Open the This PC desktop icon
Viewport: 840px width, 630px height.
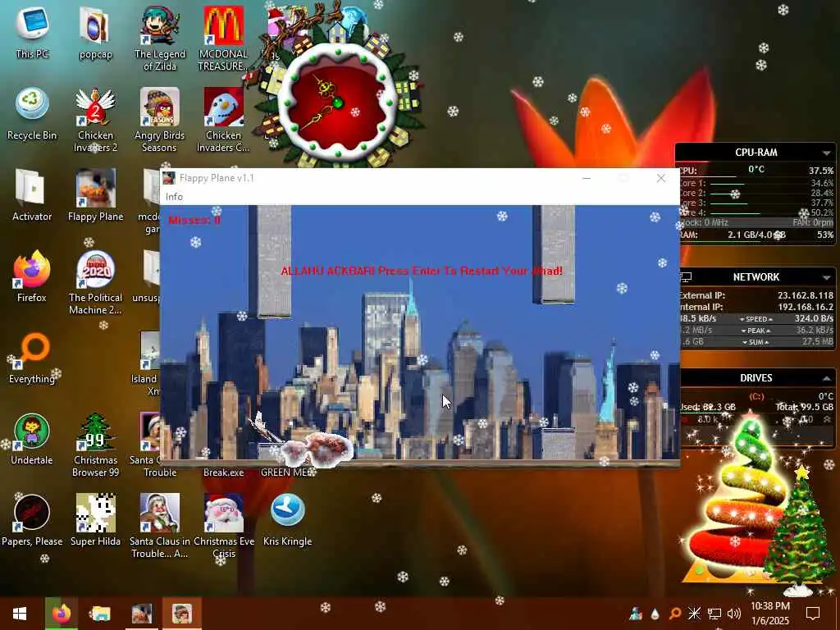click(x=32, y=32)
